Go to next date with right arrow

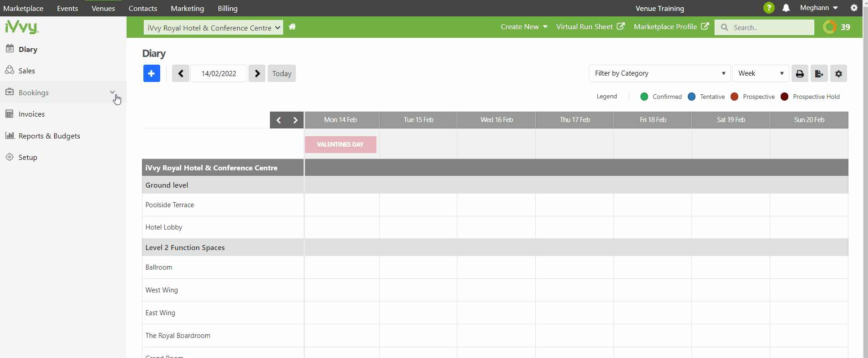257,73
